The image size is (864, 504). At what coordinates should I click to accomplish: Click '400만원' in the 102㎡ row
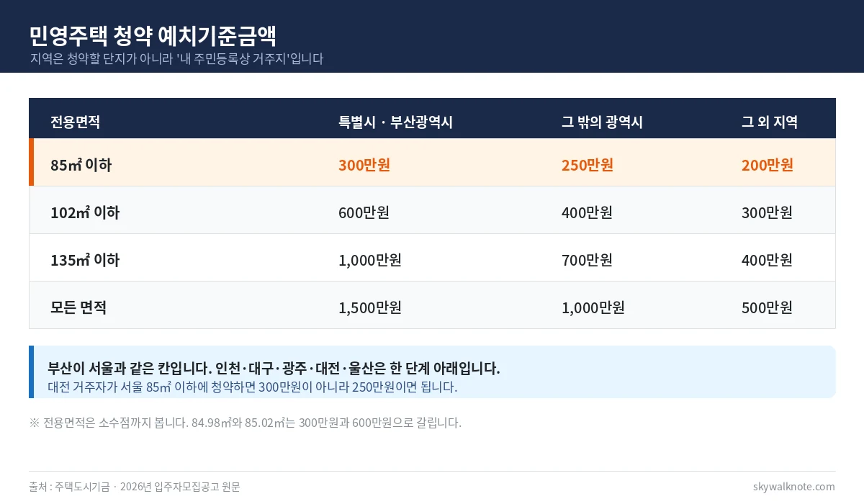click(x=587, y=212)
